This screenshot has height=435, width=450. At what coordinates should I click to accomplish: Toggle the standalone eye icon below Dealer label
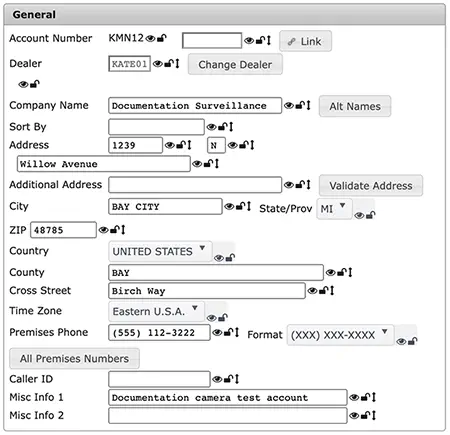coord(23,84)
